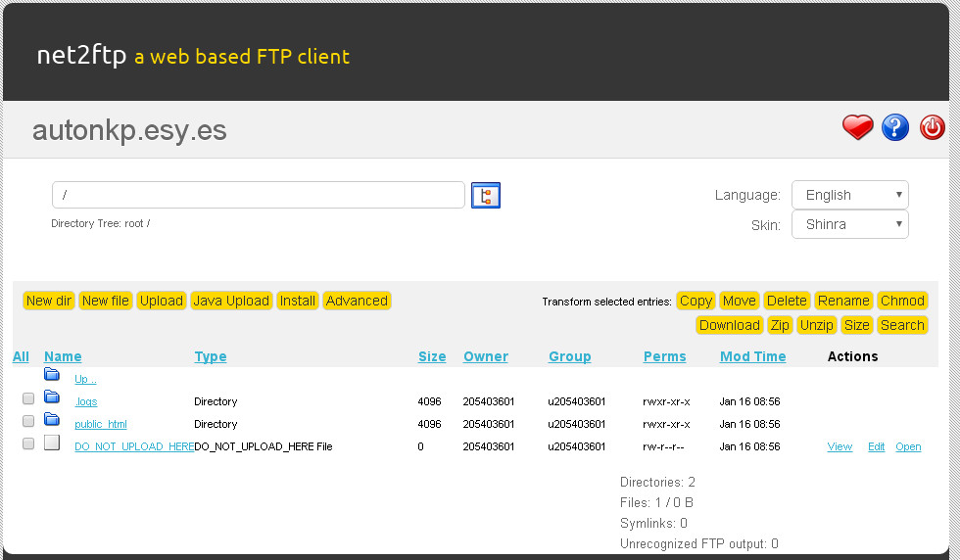Screen dimensions: 960x560
Task: Sort the list by Mod Time column
Action: click(x=752, y=356)
